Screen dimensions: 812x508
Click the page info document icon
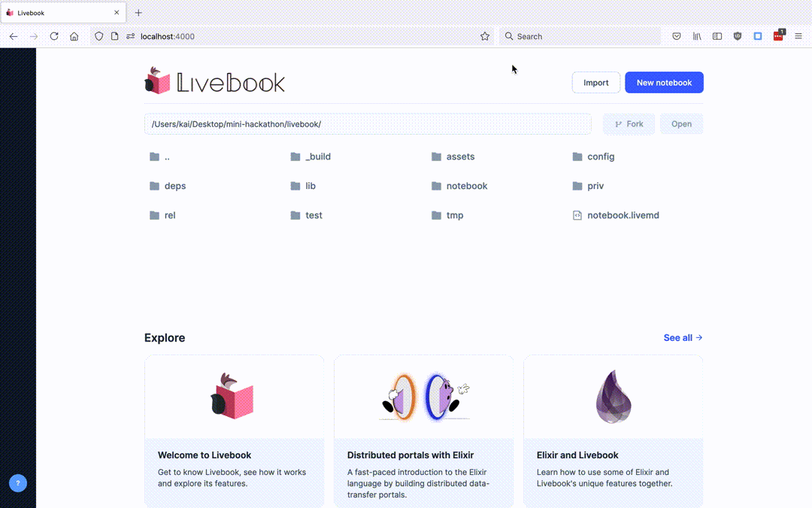click(114, 36)
